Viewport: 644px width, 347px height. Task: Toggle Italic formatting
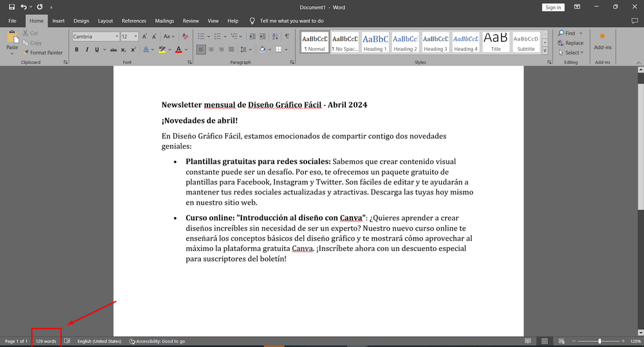click(x=86, y=50)
